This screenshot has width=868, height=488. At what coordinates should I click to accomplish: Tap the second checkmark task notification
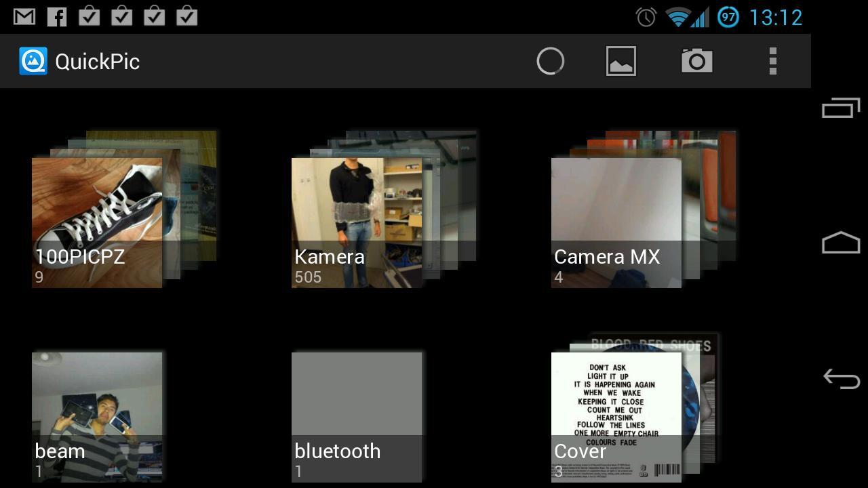pyautogui.click(x=121, y=16)
